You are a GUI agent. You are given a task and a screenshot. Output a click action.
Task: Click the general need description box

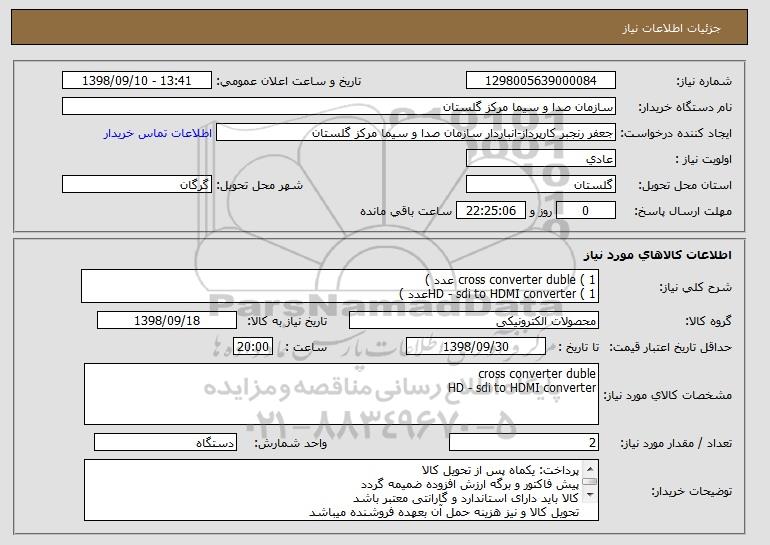pos(340,286)
